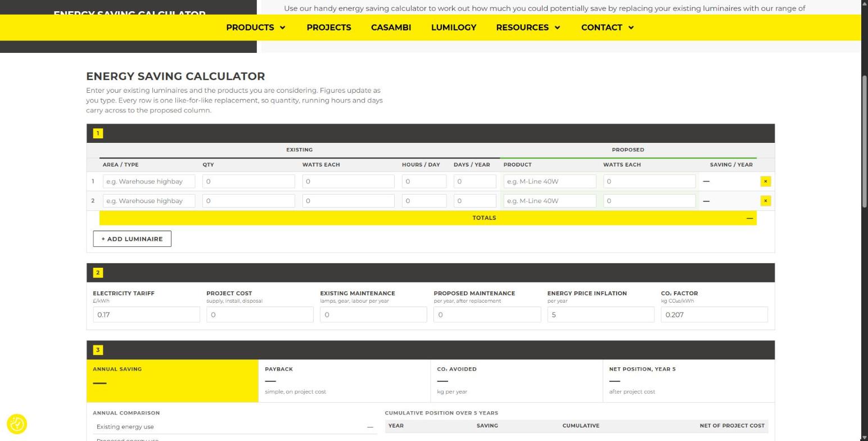868x441 pixels.
Task: Click the Annual Saving summary tile
Action: click(x=173, y=381)
